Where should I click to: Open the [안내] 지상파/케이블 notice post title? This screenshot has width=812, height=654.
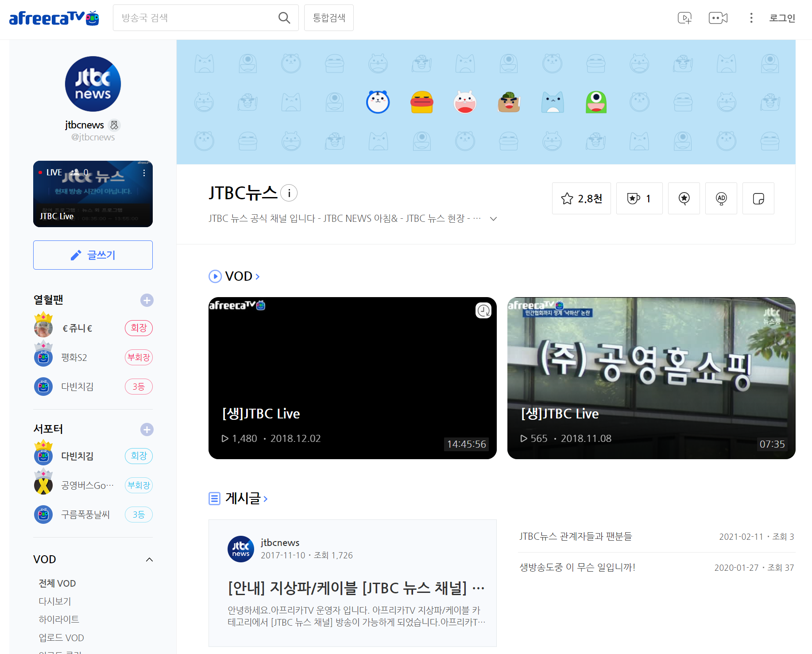click(x=356, y=588)
